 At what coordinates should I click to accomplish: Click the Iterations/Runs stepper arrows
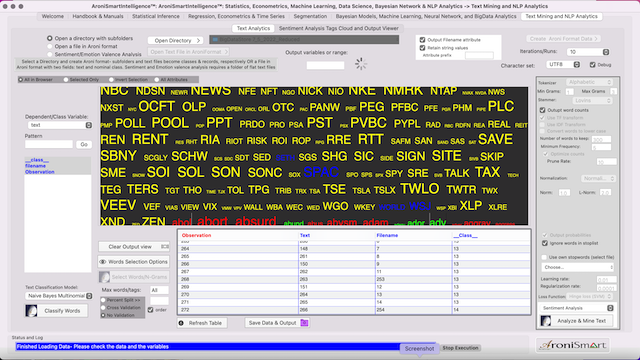click(x=606, y=52)
